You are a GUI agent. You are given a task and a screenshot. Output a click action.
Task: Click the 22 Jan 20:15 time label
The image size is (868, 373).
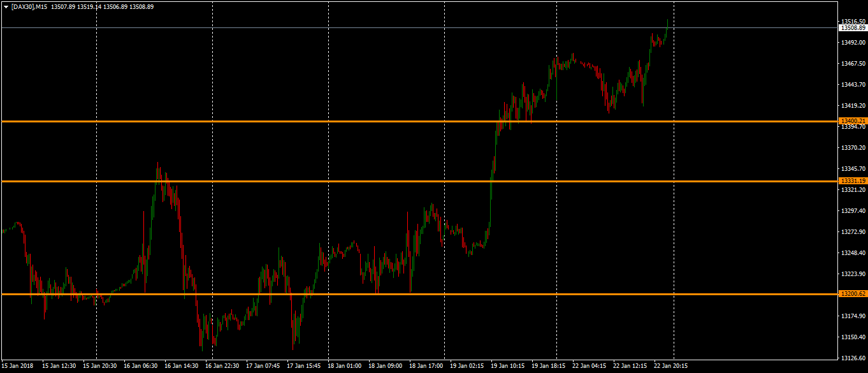tap(671, 366)
